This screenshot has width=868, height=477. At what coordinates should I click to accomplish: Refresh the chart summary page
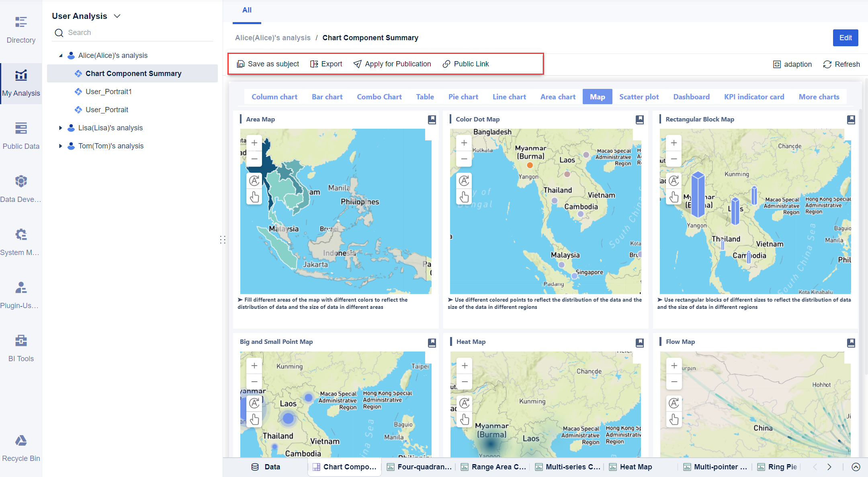[x=841, y=64]
